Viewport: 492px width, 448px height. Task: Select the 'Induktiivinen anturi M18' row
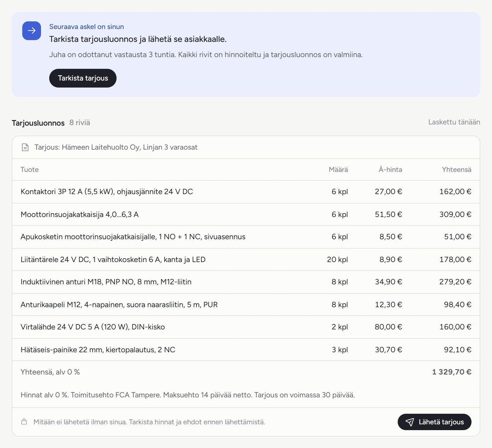[x=246, y=282]
